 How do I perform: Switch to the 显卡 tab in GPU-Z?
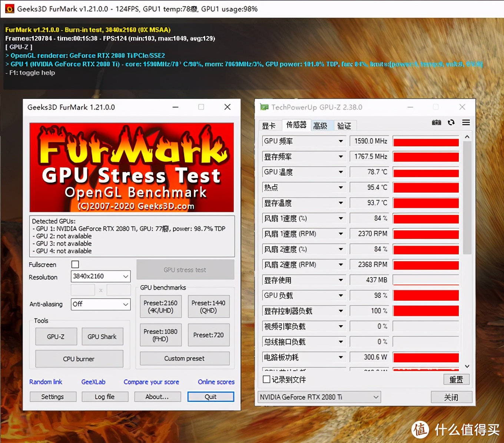269,126
